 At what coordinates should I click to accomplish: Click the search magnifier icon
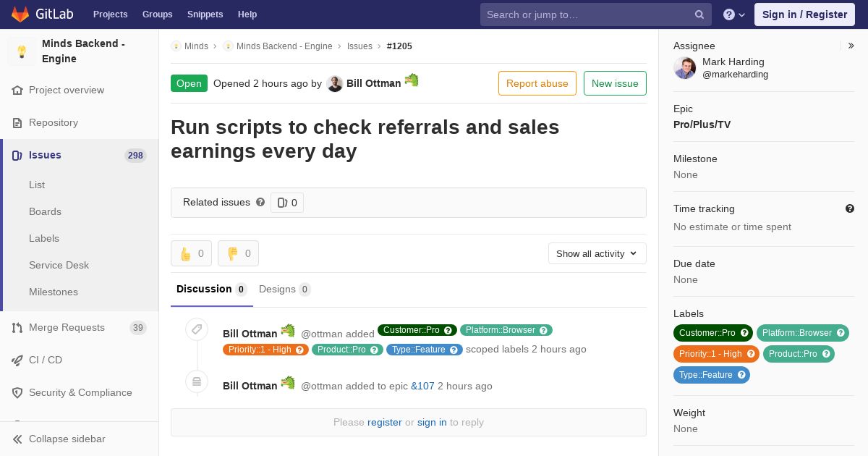699,14
